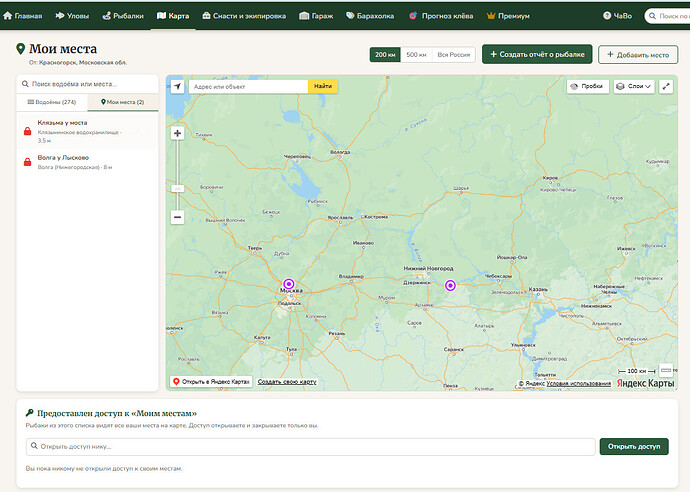Click the Создать отчёт о рыбалке button
Viewport: 690px width, 492px height.
537,54
